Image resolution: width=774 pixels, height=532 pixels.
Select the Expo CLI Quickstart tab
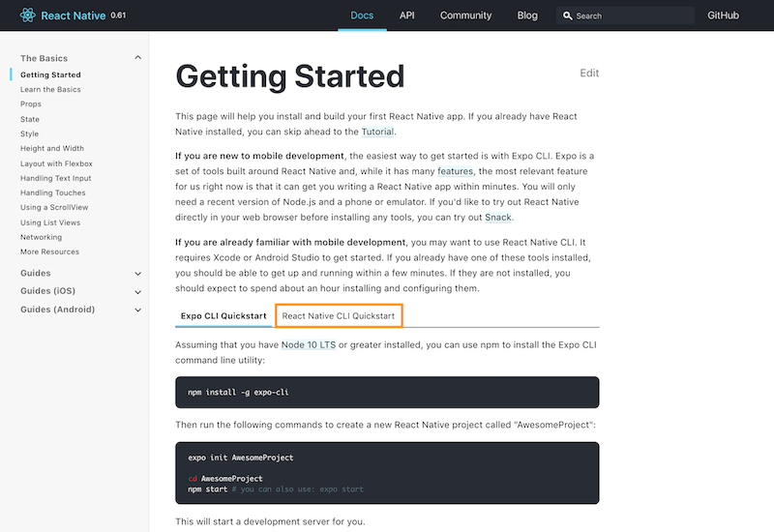(223, 315)
